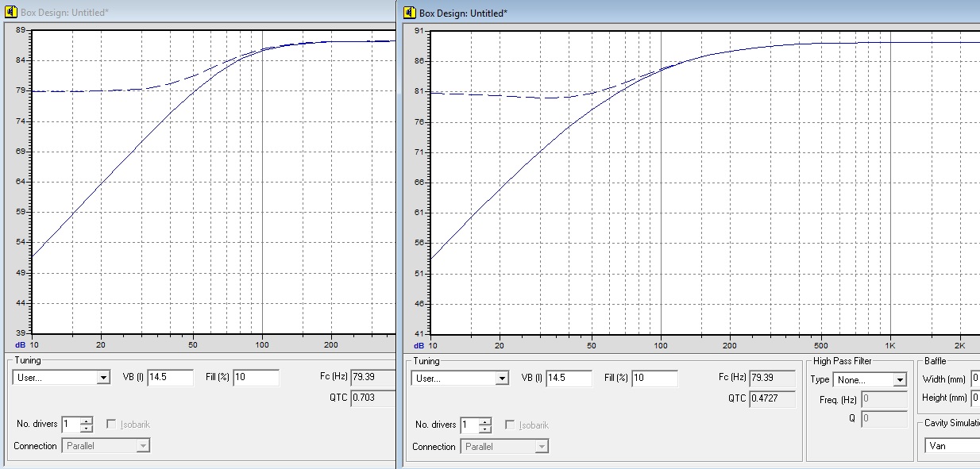Increase No. drivers in the left window
980x469 pixels.
(87, 421)
